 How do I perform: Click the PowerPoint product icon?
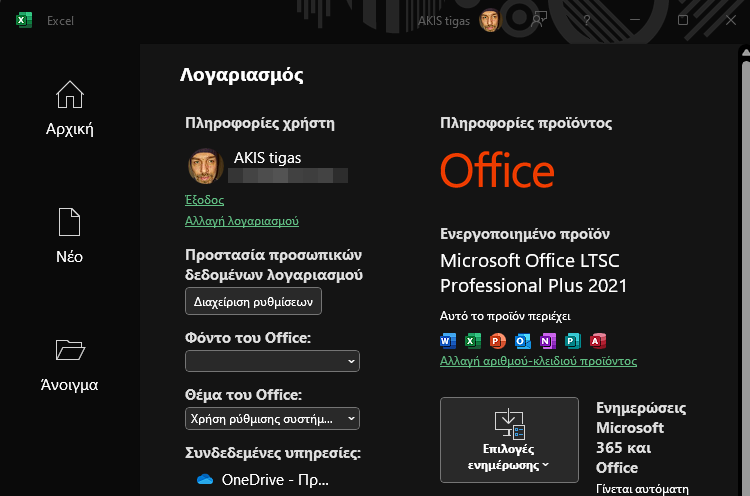[x=497, y=341]
